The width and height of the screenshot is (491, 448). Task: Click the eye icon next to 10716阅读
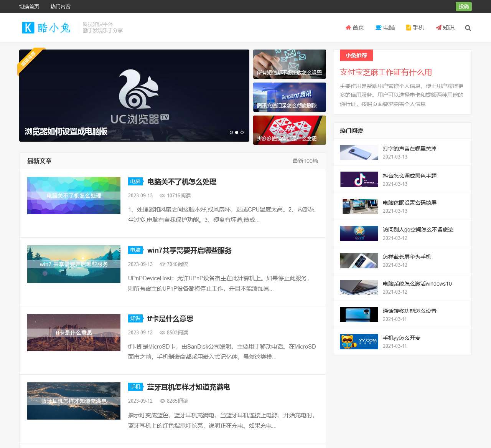click(x=162, y=196)
